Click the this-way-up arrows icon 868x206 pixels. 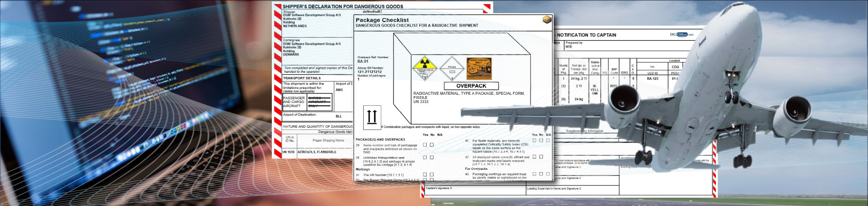(x=372, y=117)
